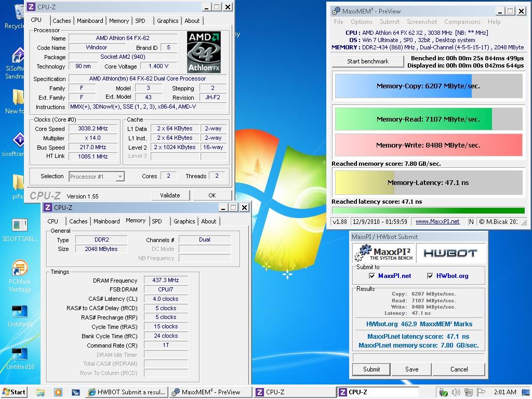Switch to Mainboard tab in upper CPU-Z
Viewport: 532px width, 399px height.
pos(90,21)
